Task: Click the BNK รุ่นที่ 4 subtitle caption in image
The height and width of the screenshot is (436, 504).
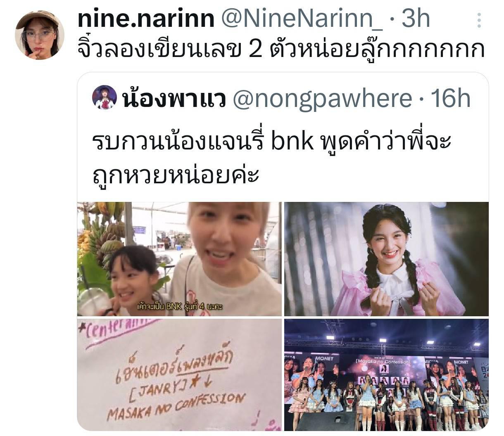Action: (180, 307)
